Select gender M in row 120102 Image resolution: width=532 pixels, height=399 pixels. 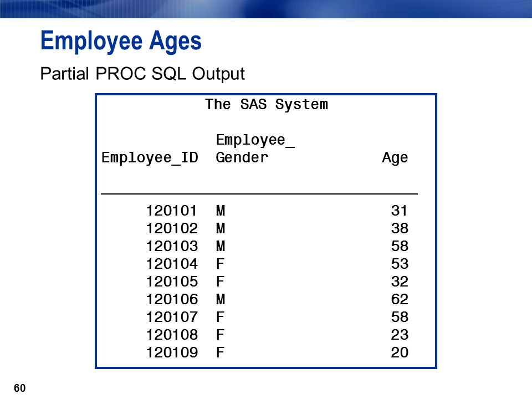tap(221, 228)
